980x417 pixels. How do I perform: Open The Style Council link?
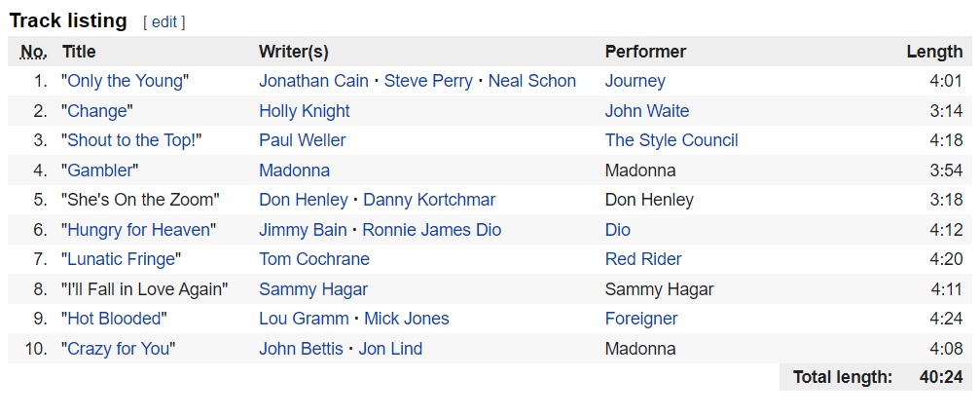(x=671, y=140)
